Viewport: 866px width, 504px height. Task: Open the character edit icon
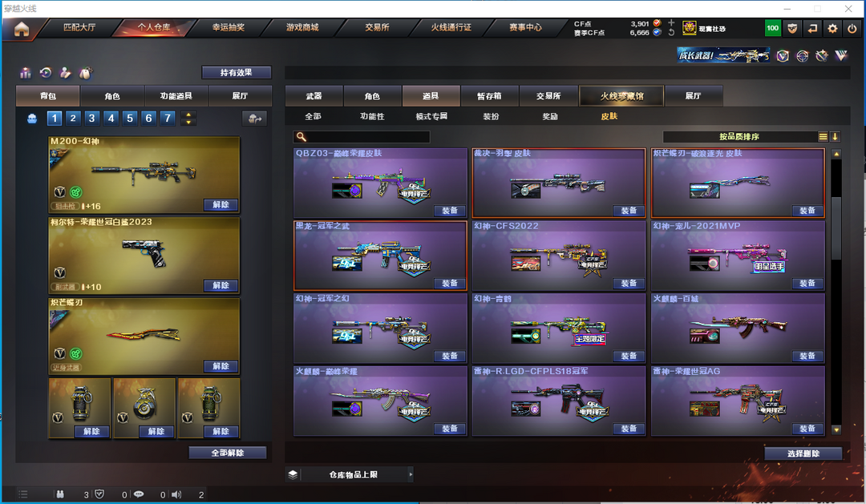pyautogui.click(x=66, y=73)
